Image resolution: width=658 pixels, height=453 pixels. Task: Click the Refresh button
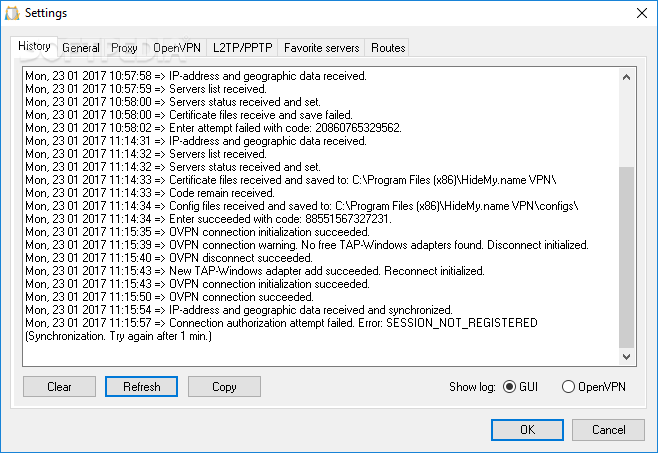click(141, 387)
